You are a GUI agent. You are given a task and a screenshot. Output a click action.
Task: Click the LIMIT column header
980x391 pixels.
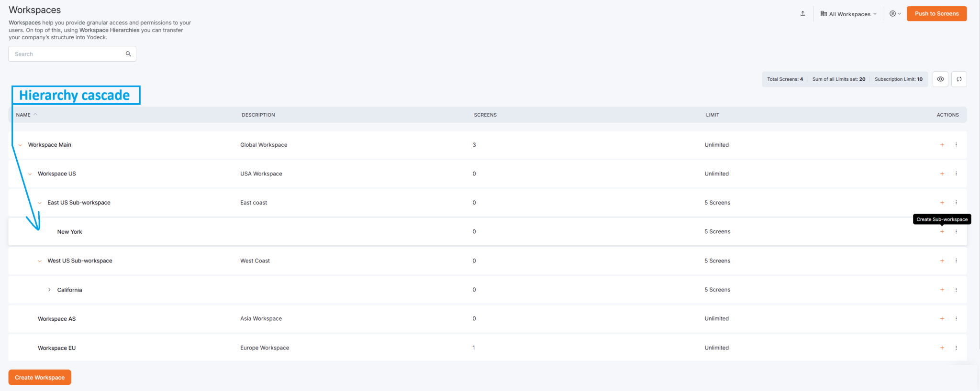point(712,115)
